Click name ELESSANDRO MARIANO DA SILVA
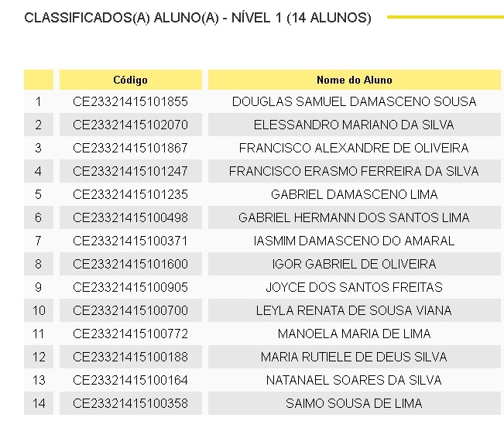504x438 pixels. 354,125
